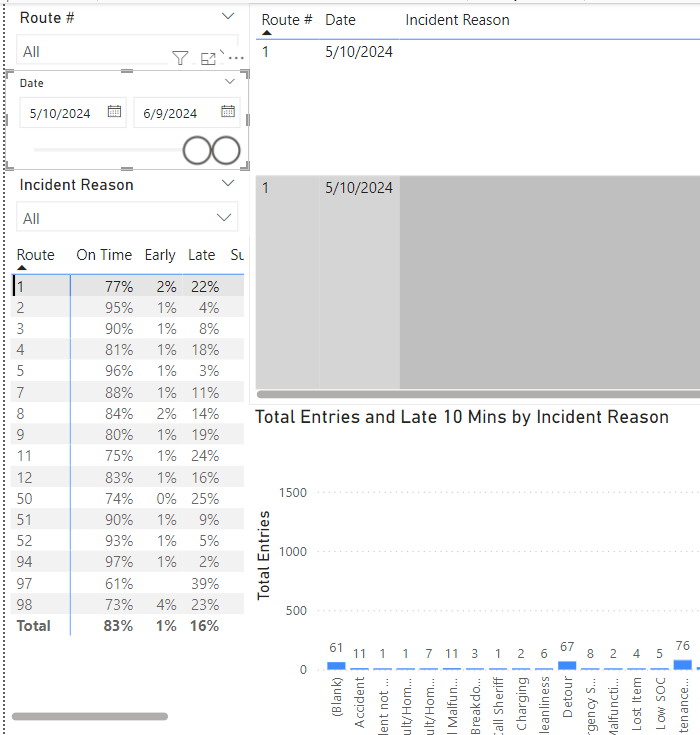Click the highlighted 5/10/2024 table row date
The height and width of the screenshot is (735, 700).
359,188
